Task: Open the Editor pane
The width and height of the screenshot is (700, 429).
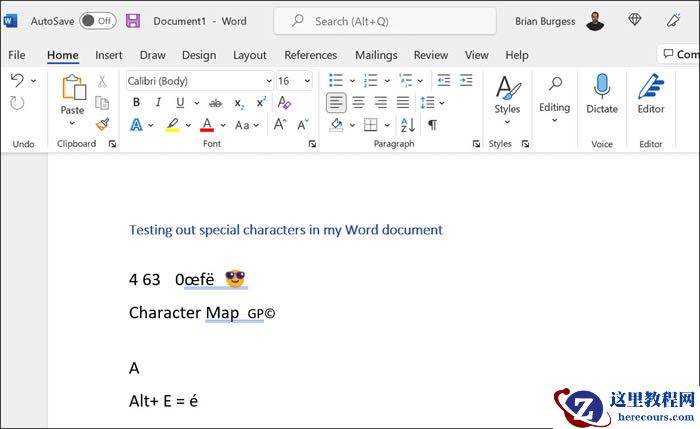Action: [651, 96]
